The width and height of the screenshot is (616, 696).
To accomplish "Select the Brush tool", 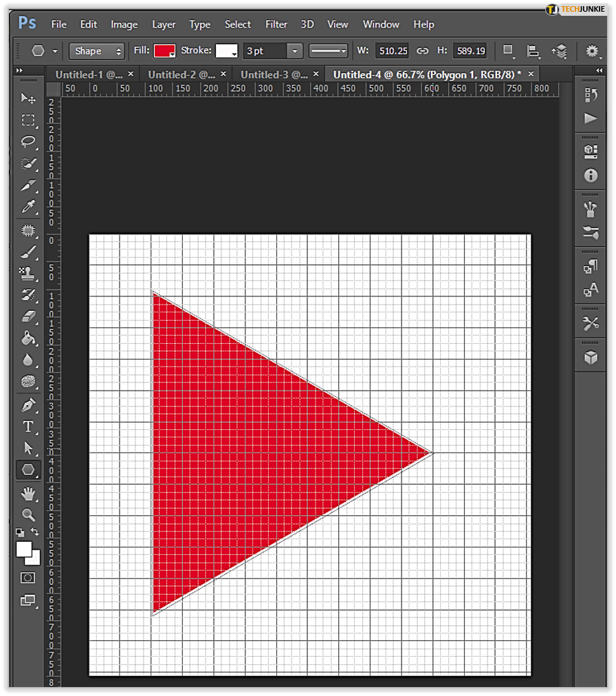I will 28,252.
